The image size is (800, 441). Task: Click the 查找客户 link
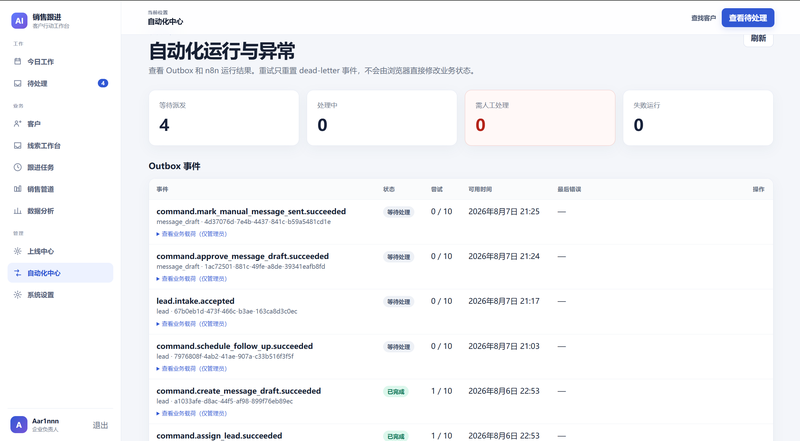703,18
